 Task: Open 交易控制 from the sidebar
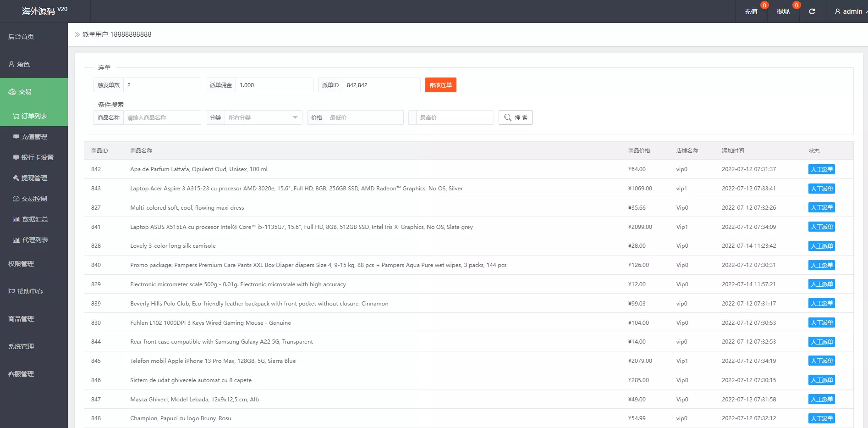click(x=34, y=199)
